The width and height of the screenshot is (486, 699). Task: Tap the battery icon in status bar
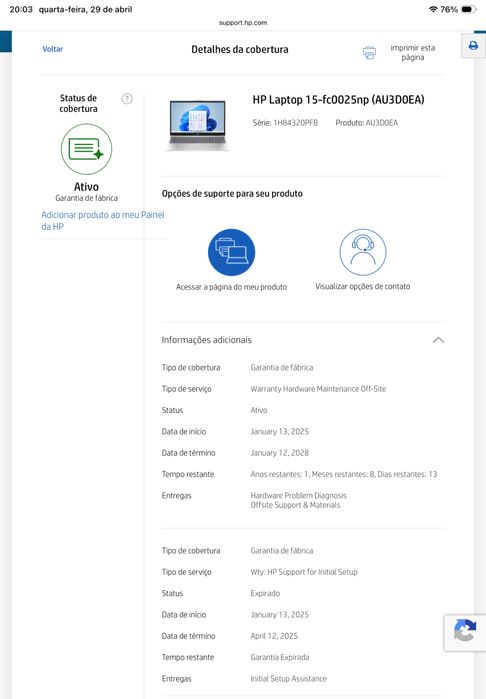coord(469,9)
